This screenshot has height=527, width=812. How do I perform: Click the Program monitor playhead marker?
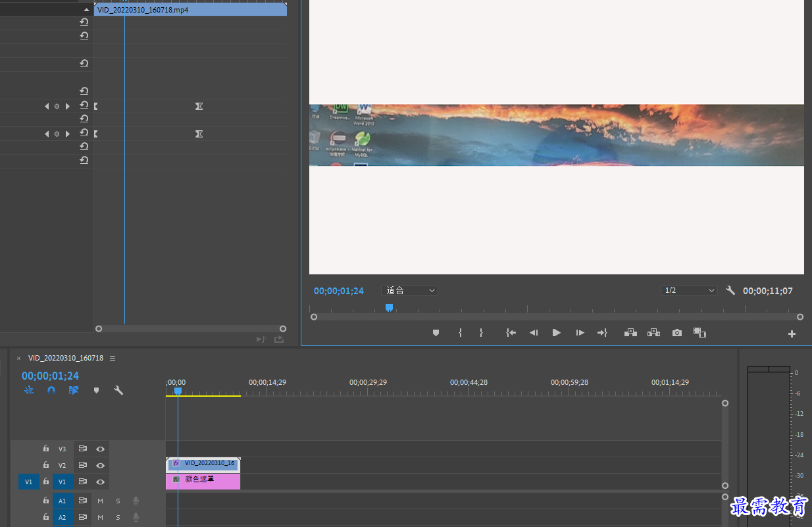[x=389, y=307]
